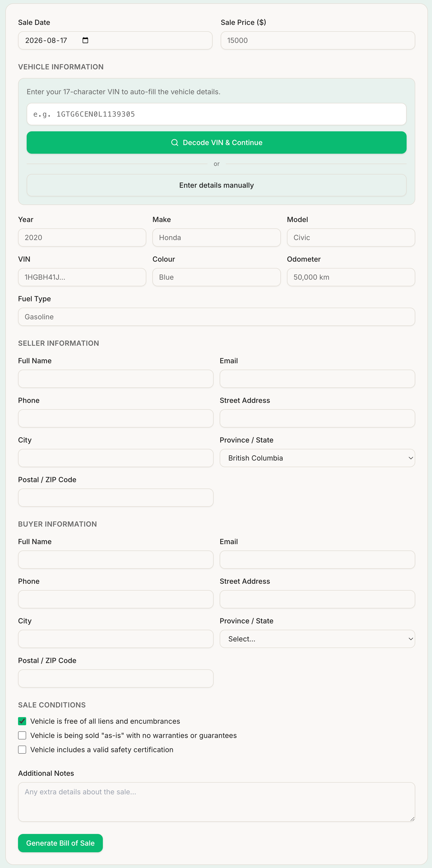Image resolution: width=432 pixels, height=868 pixels.
Task: Open seller Province dropdown showing British Columbia
Action: [x=317, y=458]
